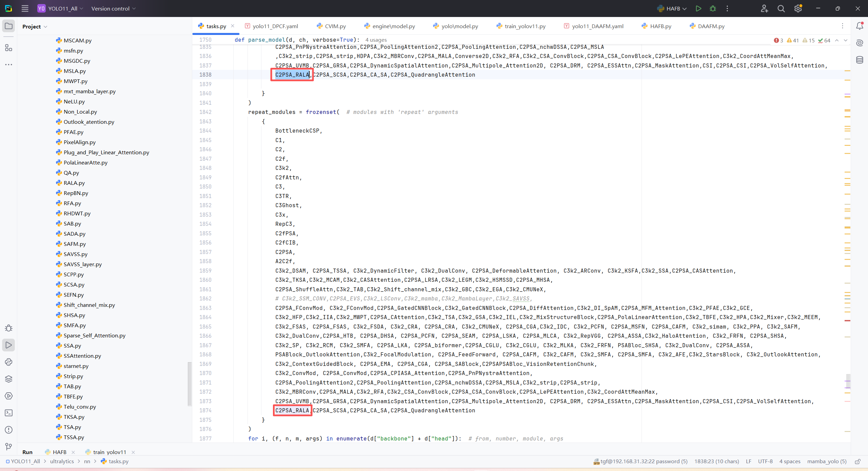Open the Python Packages layers icon
Image resolution: width=868 pixels, height=471 pixels.
(8, 379)
